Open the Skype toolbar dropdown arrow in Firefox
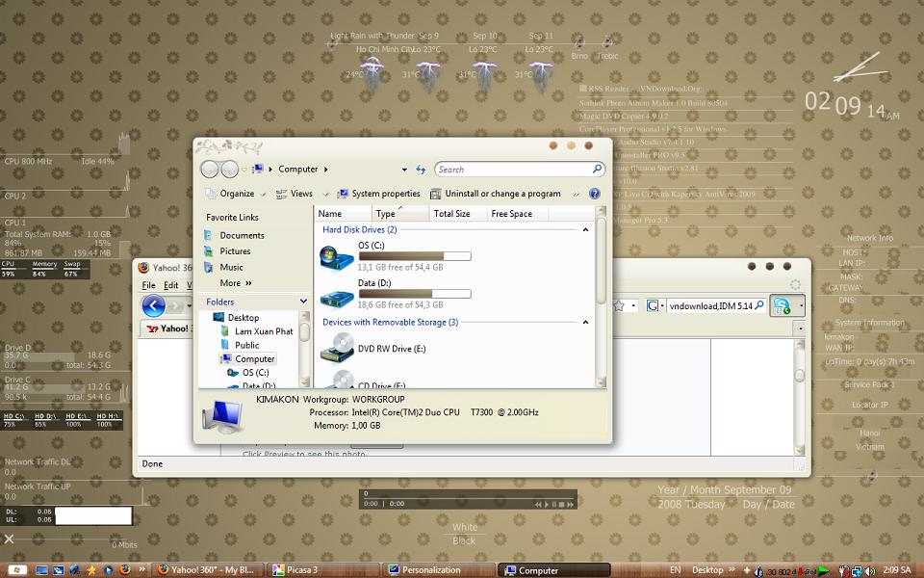The image size is (924, 578). 802,305
